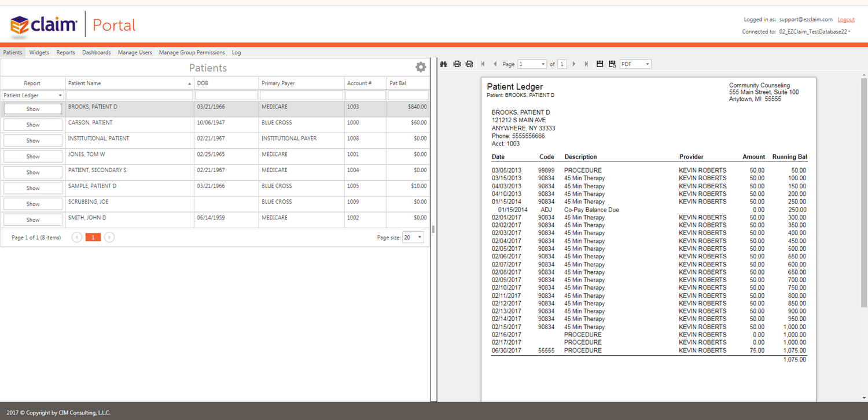Image resolution: width=868 pixels, height=420 pixels.
Task: Expand the PDF export format dropdown
Action: click(x=635, y=64)
